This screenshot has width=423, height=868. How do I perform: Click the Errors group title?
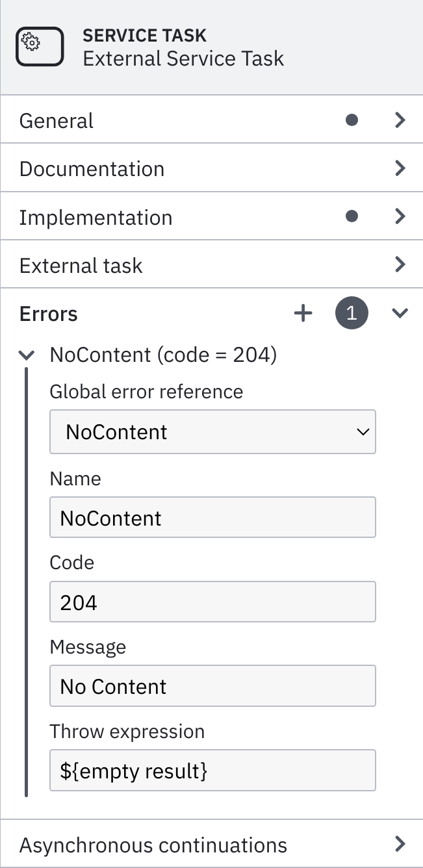coord(49,314)
